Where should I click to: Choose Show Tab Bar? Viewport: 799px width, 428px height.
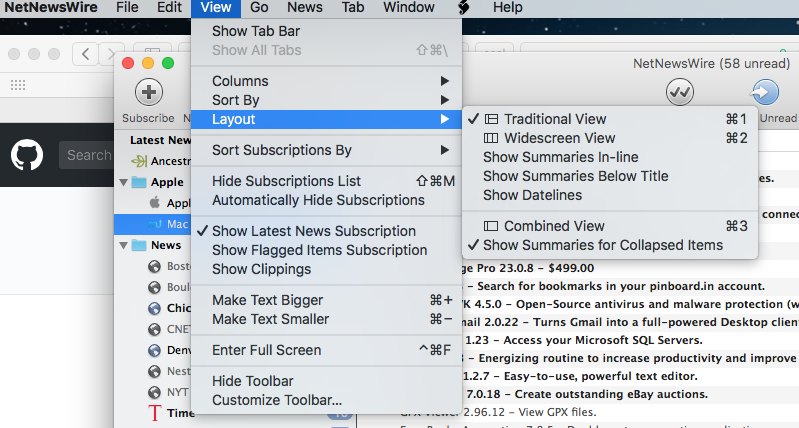[x=326, y=31]
